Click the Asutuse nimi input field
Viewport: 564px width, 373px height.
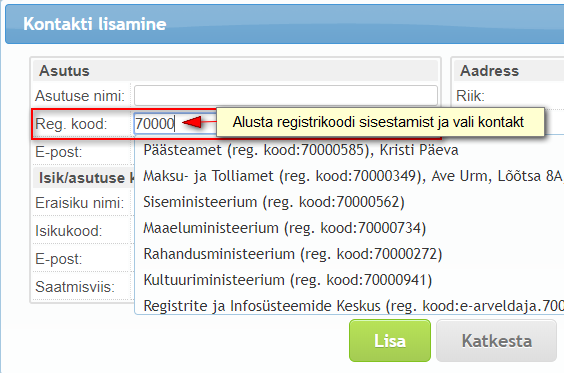[x=286, y=96]
